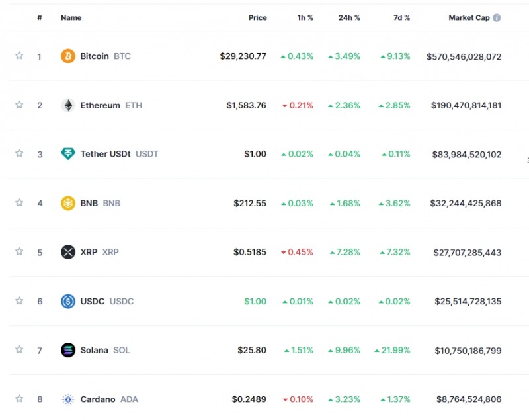Click the XRP logo icon

[68, 252]
